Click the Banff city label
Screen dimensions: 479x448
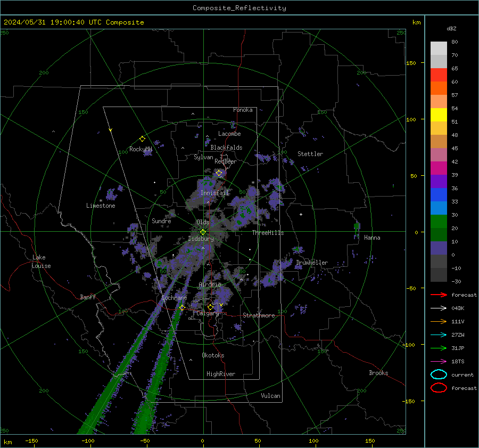click(88, 297)
